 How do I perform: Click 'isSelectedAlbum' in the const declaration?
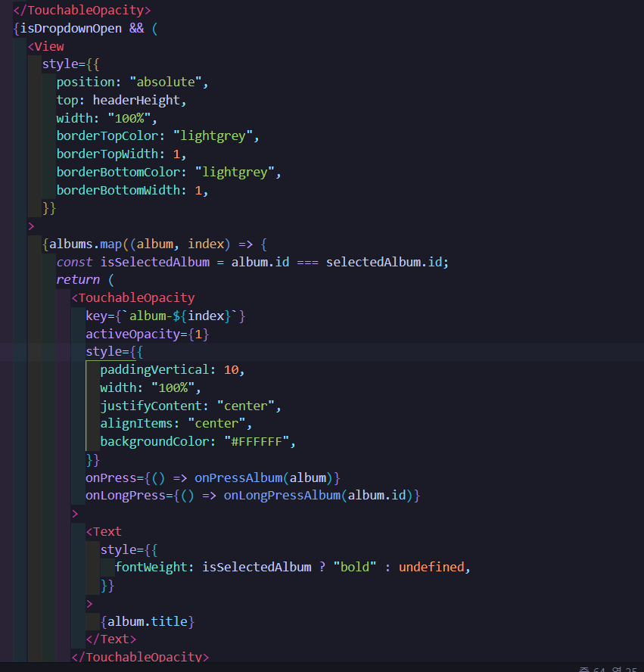(x=154, y=263)
